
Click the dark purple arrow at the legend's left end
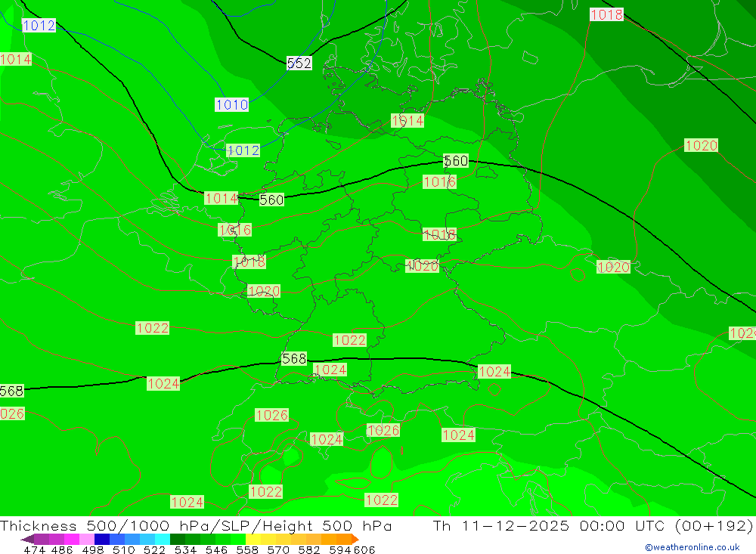[27, 539]
